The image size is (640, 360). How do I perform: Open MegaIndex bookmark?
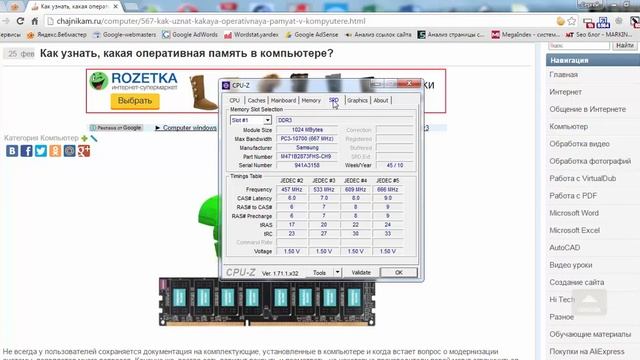tap(526, 35)
